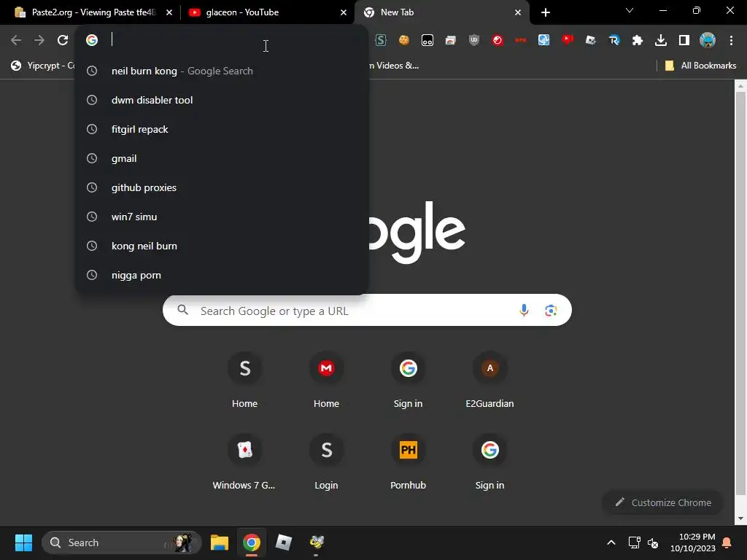This screenshot has height=560, width=747.
Task: Choose the 'neil burn kong' suggestion
Action: (x=222, y=71)
